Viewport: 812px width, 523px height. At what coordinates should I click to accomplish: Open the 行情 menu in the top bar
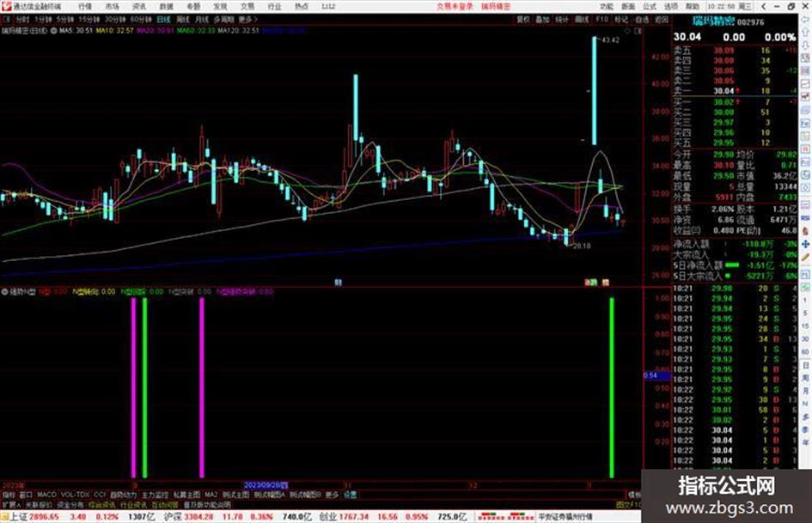(85, 6)
